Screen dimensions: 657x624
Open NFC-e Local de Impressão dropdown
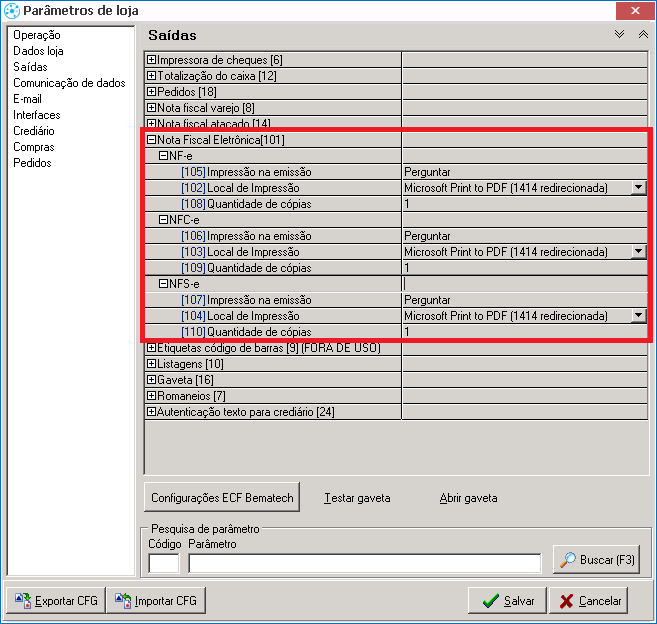coord(639,252)
